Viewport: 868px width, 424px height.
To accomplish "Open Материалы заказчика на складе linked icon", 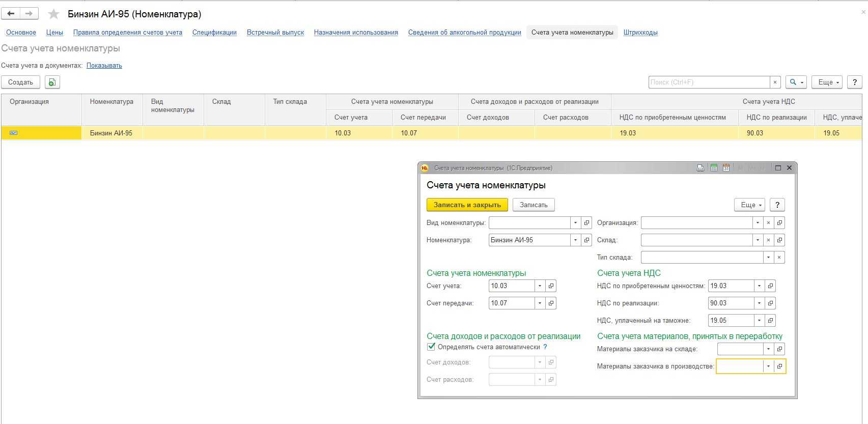I will (779, 349).
